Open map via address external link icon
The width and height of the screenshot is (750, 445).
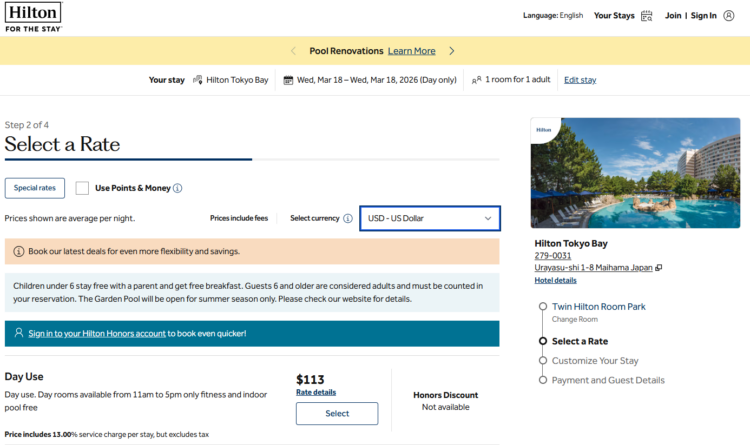coord(659,268)
